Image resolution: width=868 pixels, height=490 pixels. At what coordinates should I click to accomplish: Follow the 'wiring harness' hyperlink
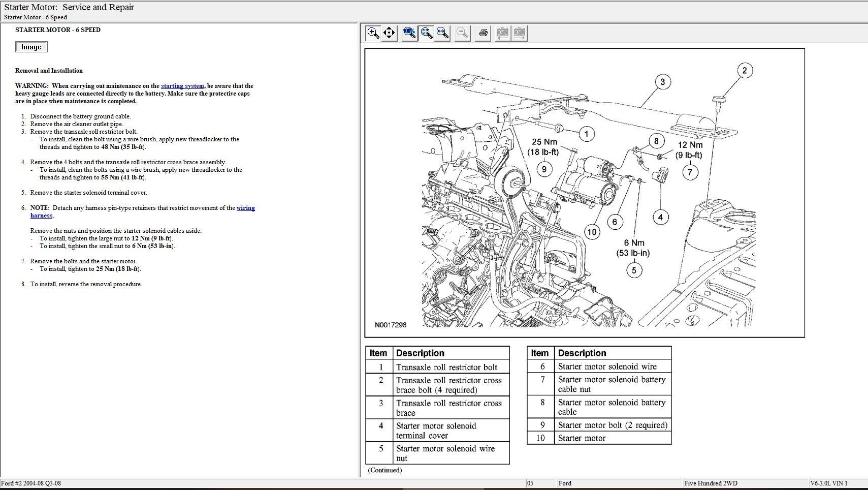tap(245, 208)
